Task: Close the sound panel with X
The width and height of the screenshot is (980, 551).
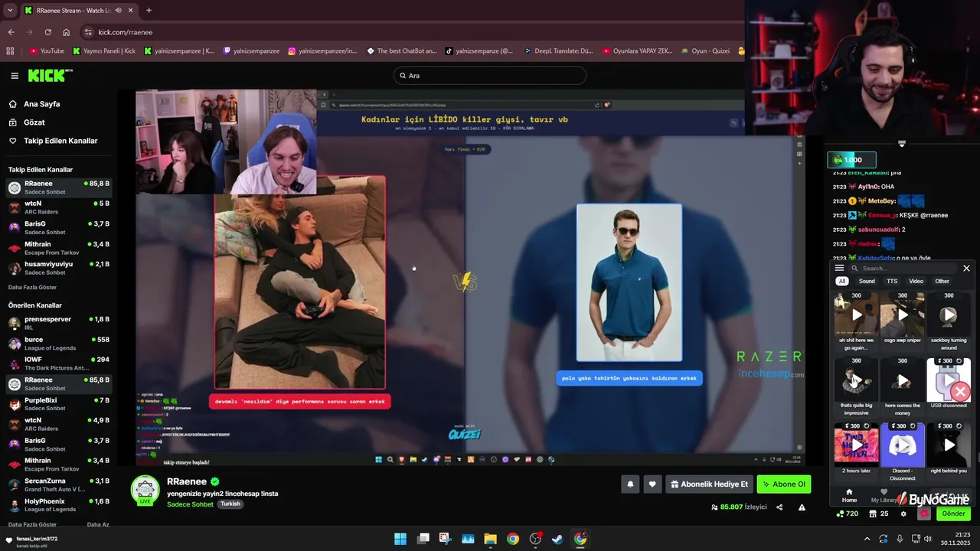Action: tap(966, 269)
